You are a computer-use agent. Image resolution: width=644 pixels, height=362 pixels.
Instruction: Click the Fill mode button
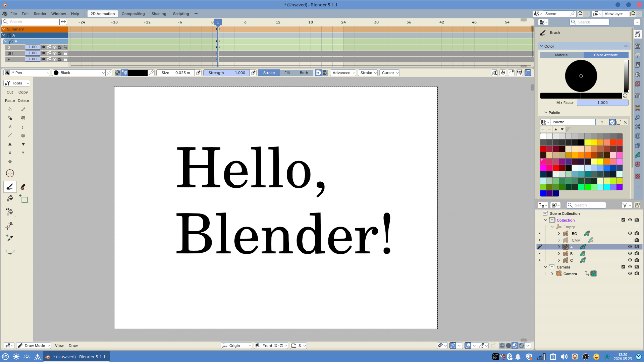[287, 73]
